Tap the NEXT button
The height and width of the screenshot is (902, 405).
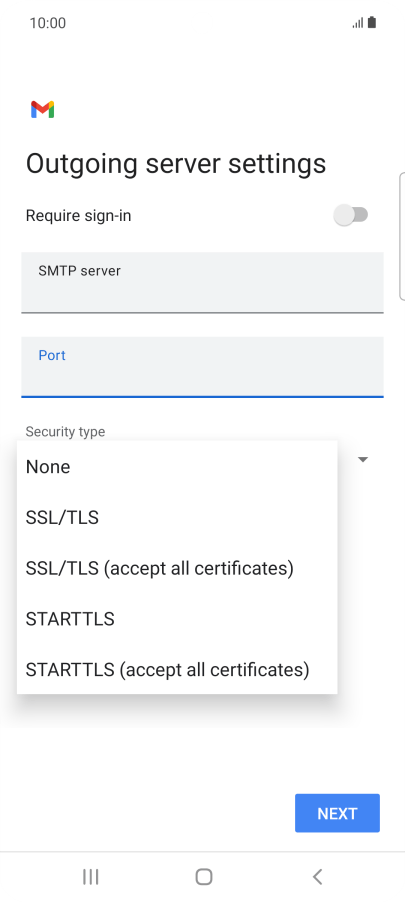point(337,813)
